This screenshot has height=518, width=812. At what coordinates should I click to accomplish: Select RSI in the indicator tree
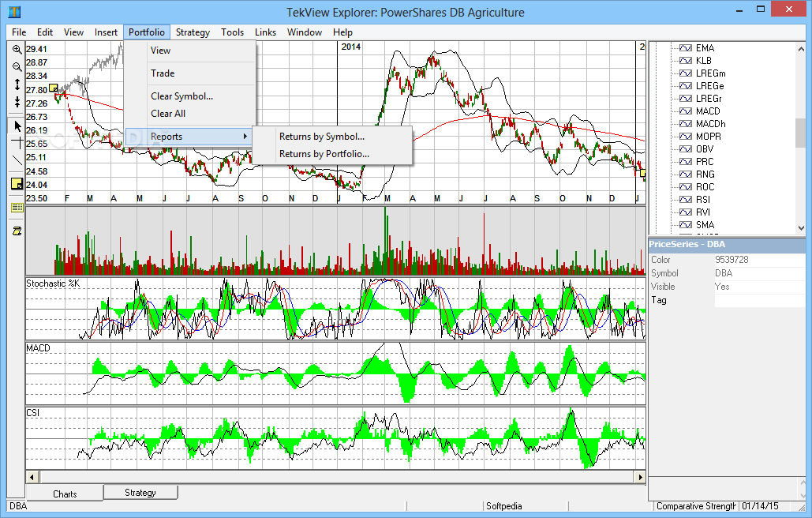pyautogui.click(x=703, y=200)
